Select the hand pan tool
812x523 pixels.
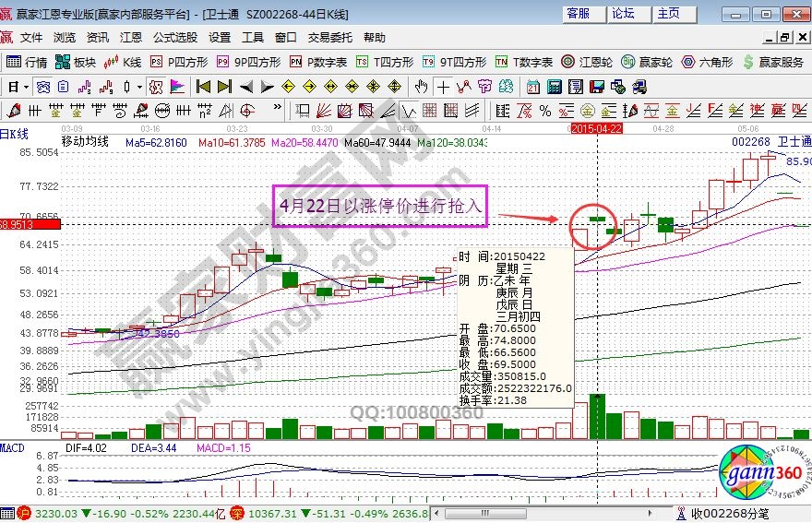click(x=421, y=87)
